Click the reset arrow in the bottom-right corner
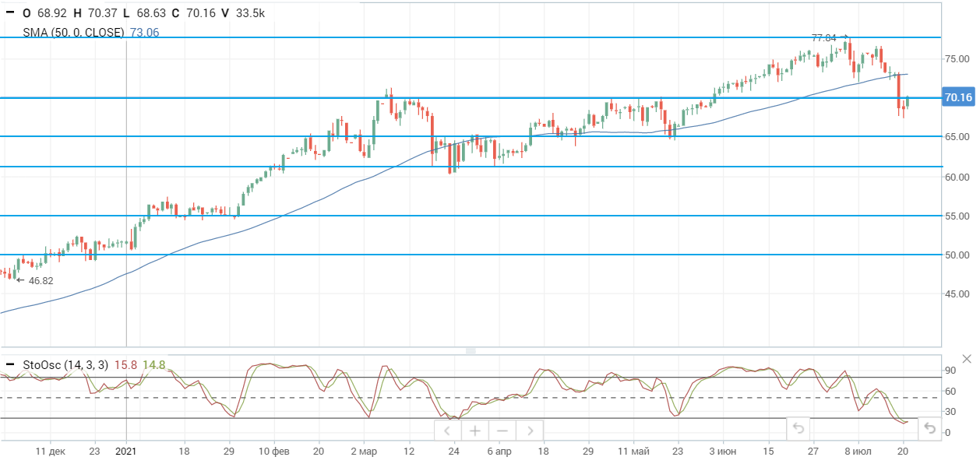 929,427
